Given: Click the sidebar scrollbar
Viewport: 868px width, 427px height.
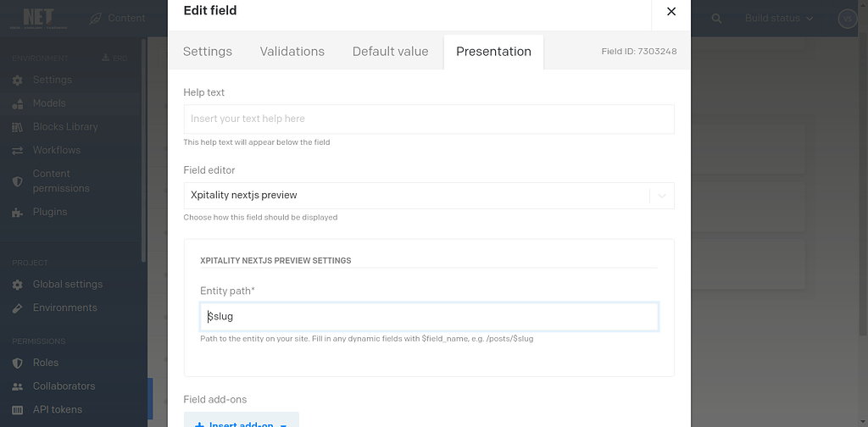Looking at the screenshot, I should 143,149.
